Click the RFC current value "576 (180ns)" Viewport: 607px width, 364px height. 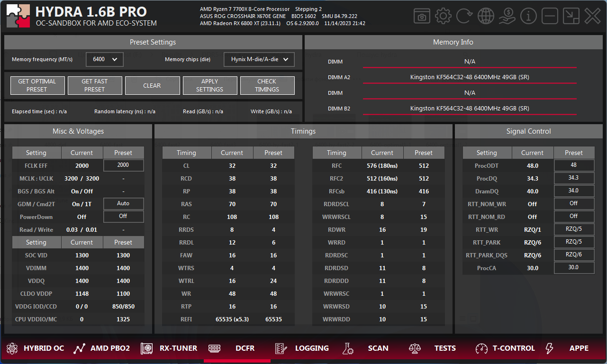[x=382, y=166]
